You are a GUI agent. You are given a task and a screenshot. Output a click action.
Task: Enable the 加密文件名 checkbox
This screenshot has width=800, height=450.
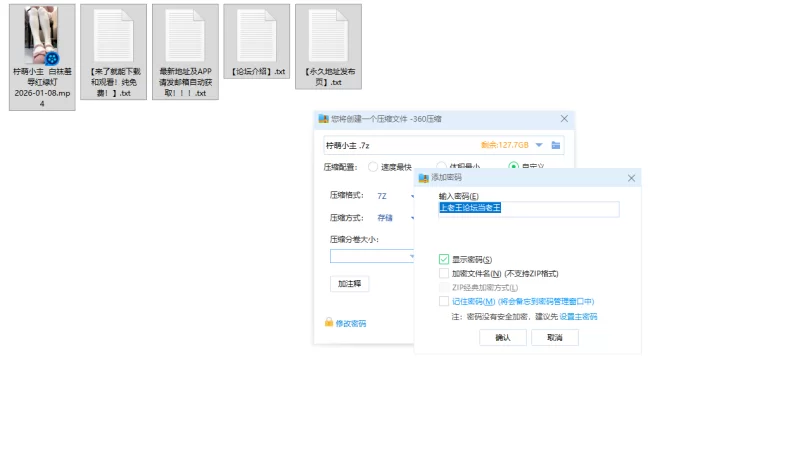point(444,273)
